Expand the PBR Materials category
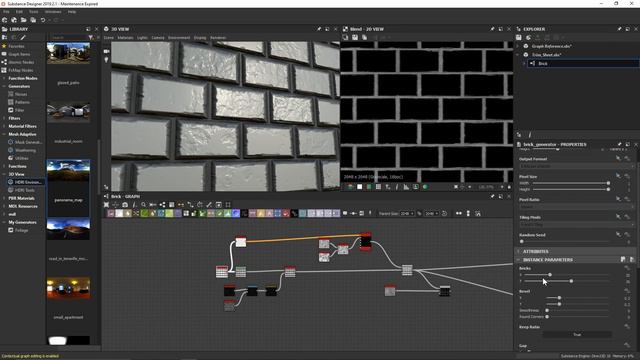 coord(4,198)
